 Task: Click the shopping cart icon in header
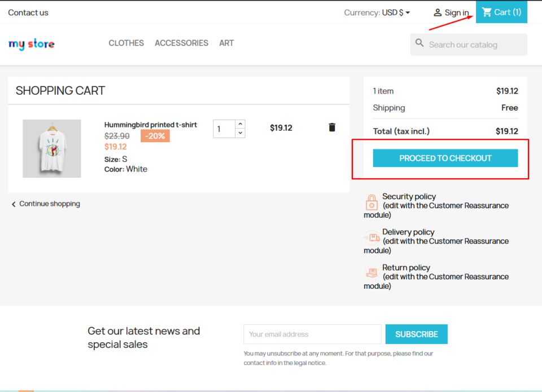[x=487, y=12]
